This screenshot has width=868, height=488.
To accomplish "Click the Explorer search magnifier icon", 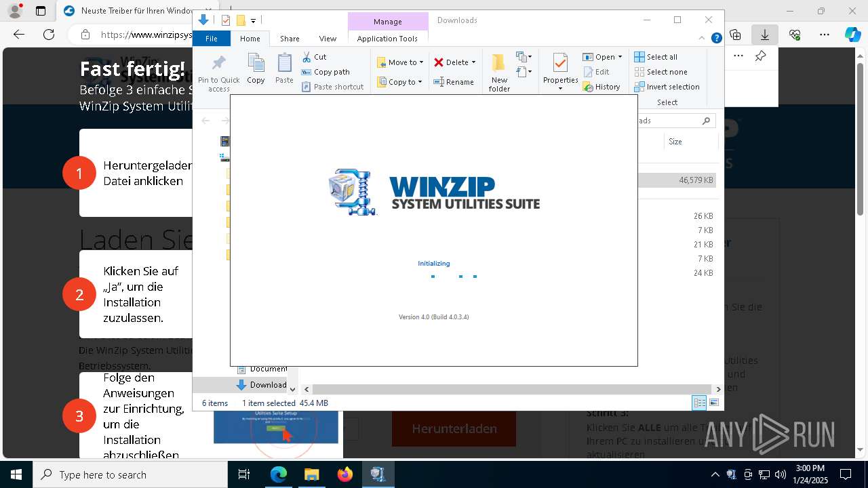I will pyautogui.click(x=706, y=121).
